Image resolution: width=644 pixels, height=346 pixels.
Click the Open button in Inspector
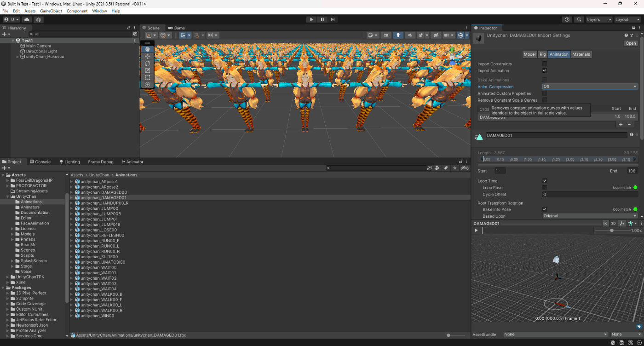[x=631, y=43]
